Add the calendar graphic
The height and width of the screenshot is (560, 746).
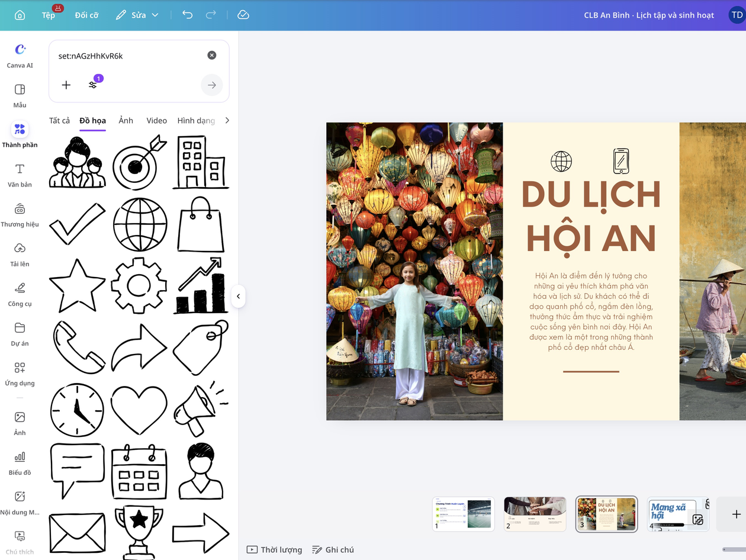[x=139, y=471]
